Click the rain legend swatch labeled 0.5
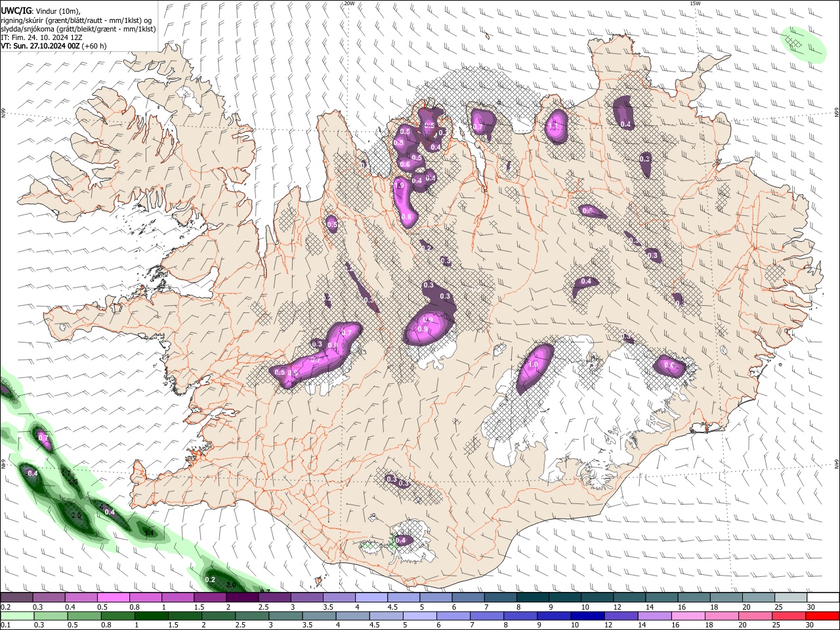The height and width of the screenshot is (630, 840). [84, 616]
